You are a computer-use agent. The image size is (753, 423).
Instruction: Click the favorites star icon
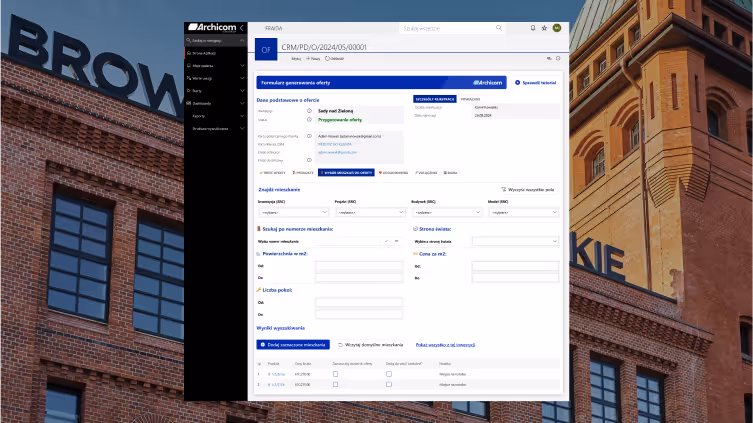tap(544, 28)
